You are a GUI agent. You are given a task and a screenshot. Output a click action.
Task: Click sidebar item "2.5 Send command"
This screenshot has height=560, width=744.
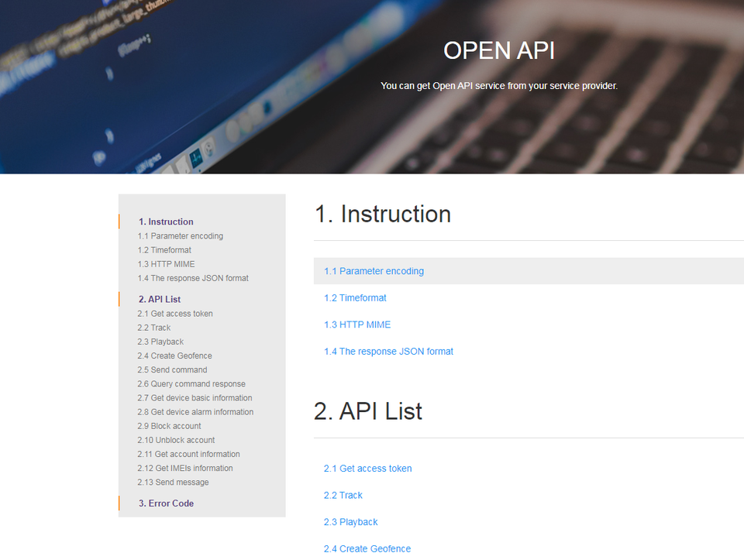tap(172, 370)
